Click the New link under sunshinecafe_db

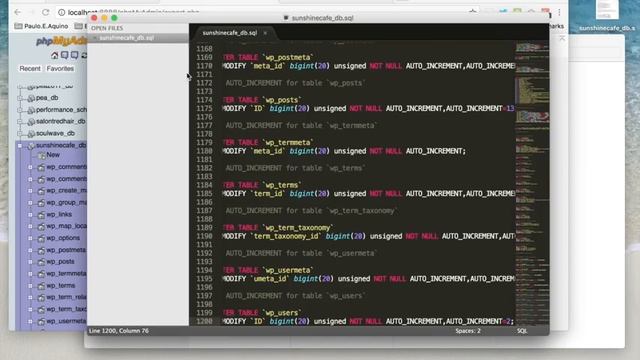53,155
